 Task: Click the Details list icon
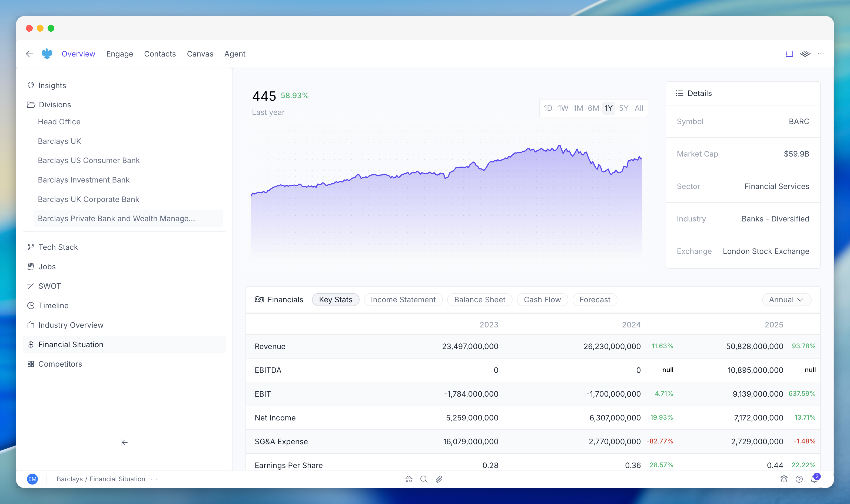[679, 93]
